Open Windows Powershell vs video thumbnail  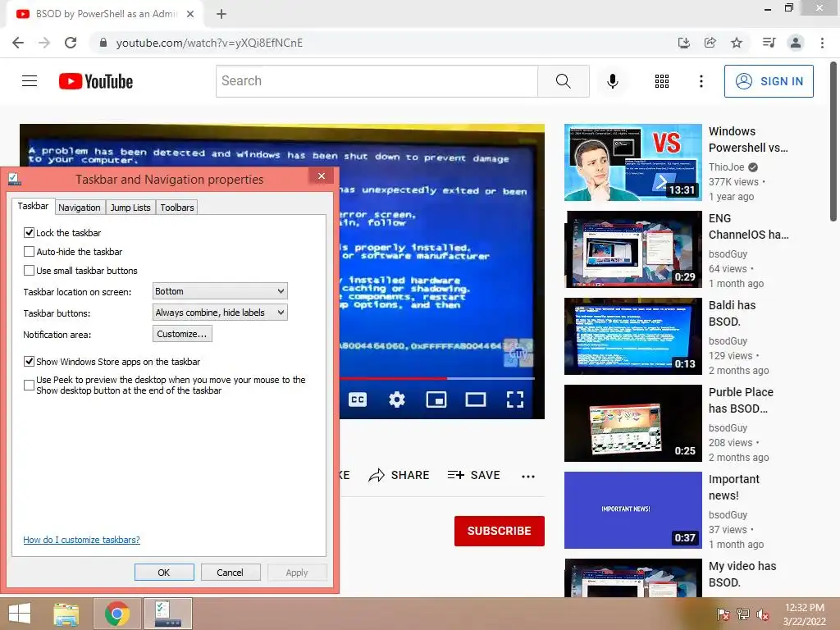[x=632, y=162]
